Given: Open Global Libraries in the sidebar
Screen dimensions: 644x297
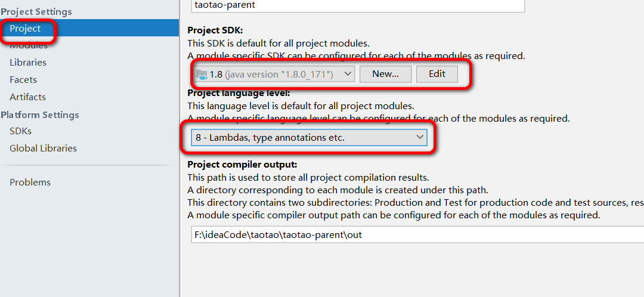Looking at the screenshot, I should point(43,148).
